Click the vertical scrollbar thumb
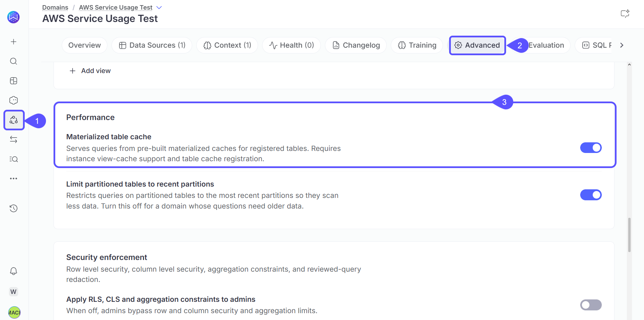 (x=629, y=235)
